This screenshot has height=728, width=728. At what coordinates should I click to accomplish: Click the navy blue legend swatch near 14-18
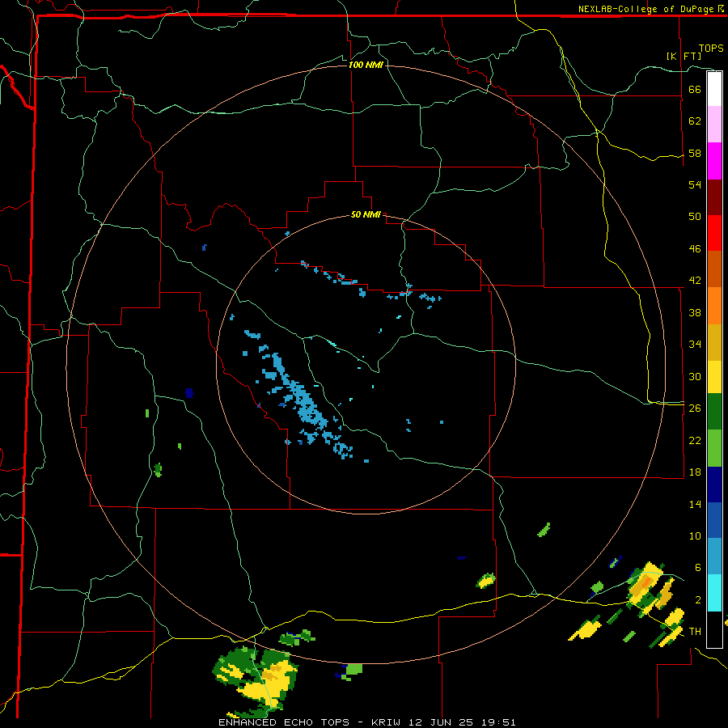(714, 485)
